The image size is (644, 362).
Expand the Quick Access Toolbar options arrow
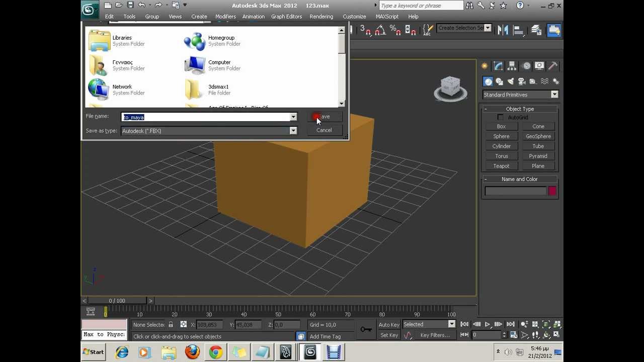185,5
